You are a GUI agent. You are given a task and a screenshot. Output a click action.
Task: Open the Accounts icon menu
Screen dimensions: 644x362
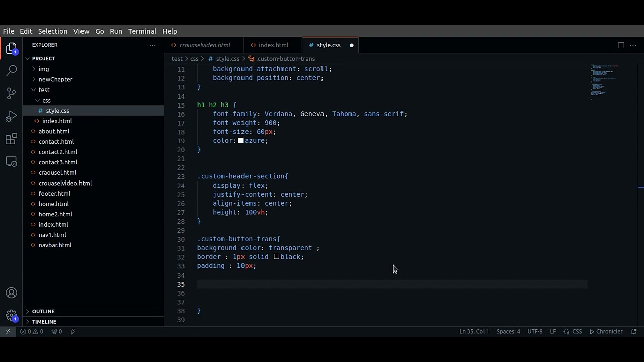[x=11, y=293]
